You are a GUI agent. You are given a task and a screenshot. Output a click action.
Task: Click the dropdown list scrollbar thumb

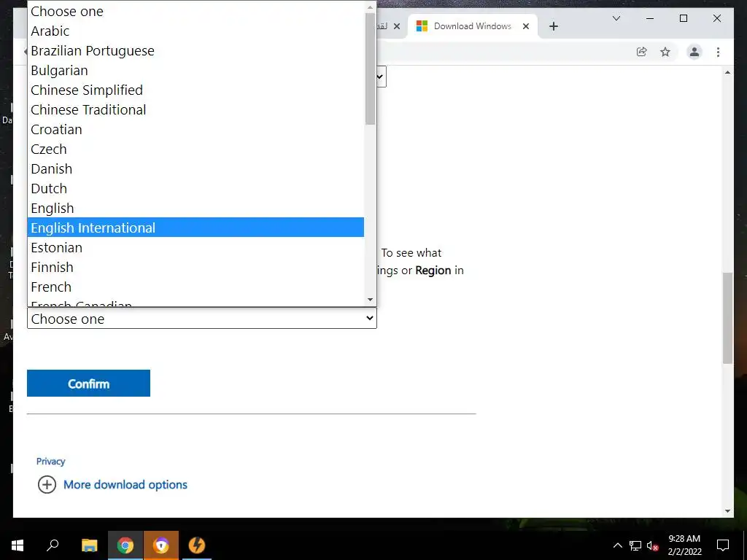370,69
